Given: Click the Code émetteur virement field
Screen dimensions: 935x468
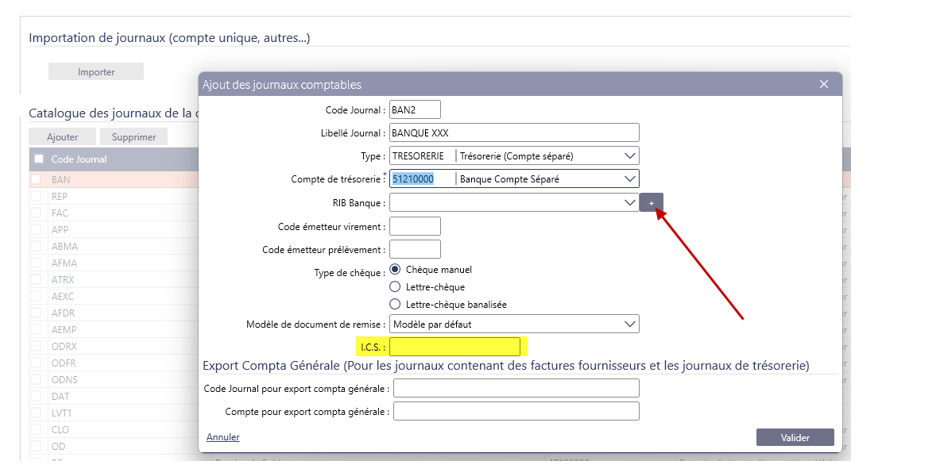Looking at the screenshot, I should 414,226.
